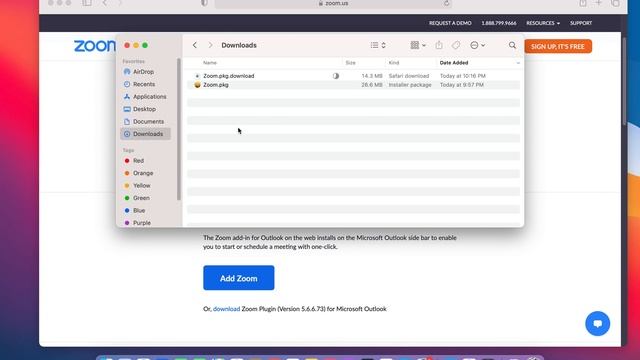Open the Finder More actions menu

click(x=477, y=45)
